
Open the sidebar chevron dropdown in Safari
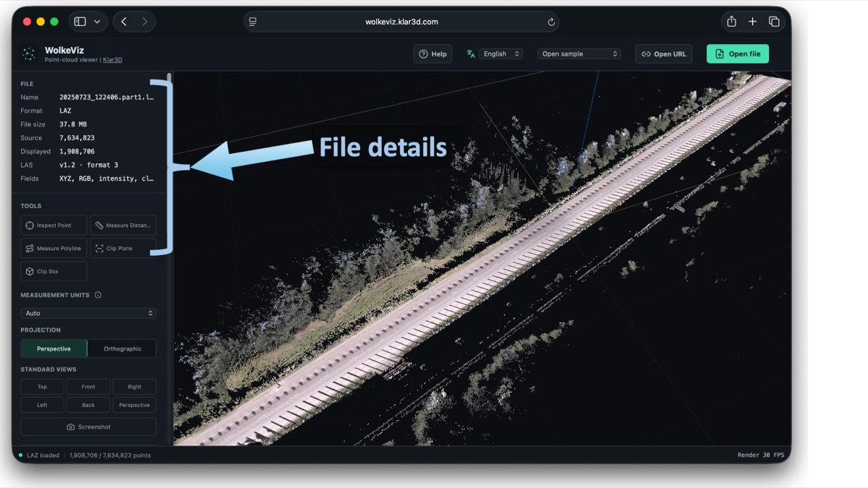pyautogui.click(x=97, y=22)
